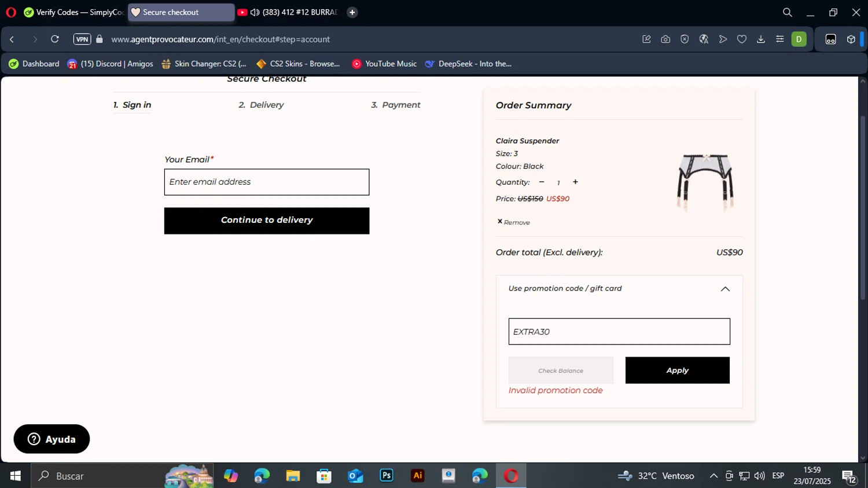
Task: Collapse the promotion code gift card section
Action: pyautogui.click(x=725, y=289)
